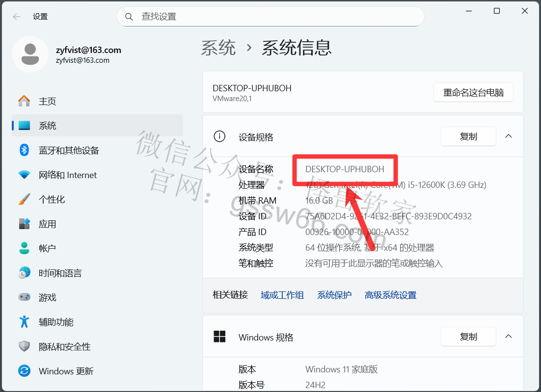Click the 24H2 version number
541x392 pixels.
tap(315, 385)
